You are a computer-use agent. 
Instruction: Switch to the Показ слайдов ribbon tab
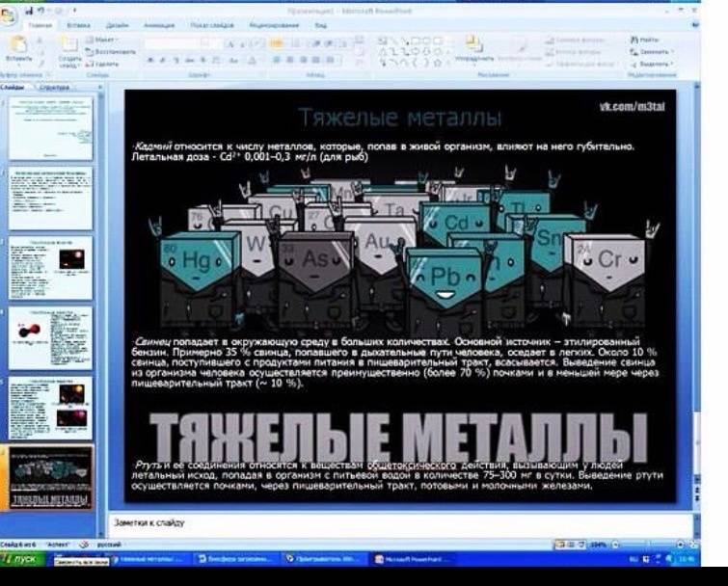click(x=212, y=25)
